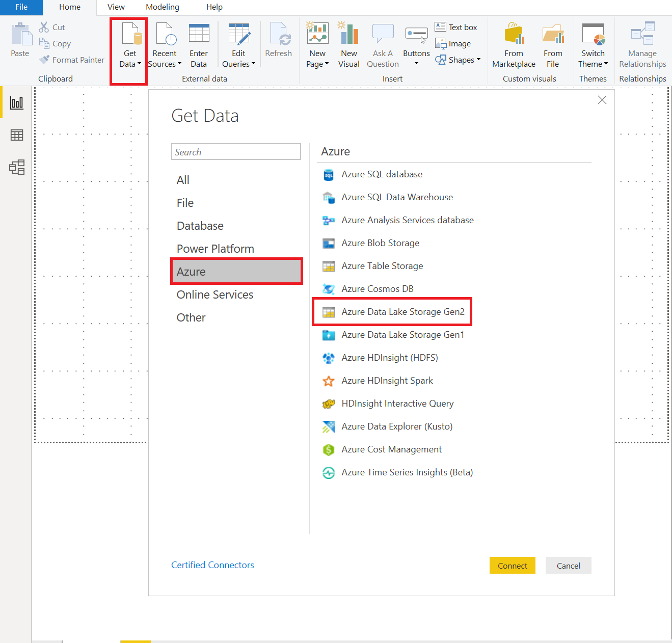Click the Refresh icon
Image resolution: width=672 pixels, height=643 pixels.
(x=280, y=34)
